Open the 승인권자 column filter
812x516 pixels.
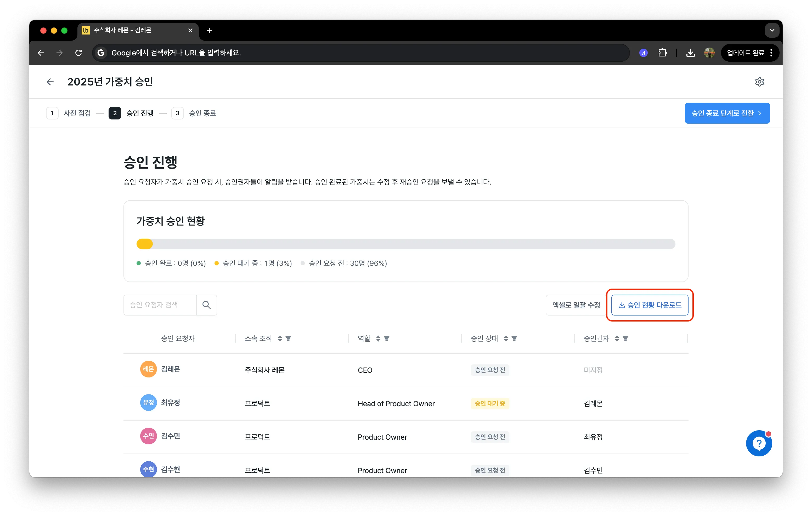tap(625, 339)
